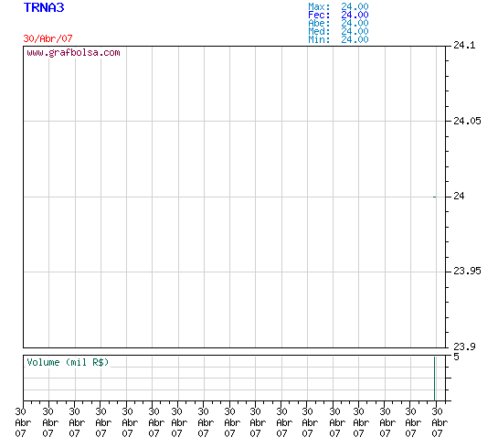
Task: Click the 24.05 horizontal gridline
Action: point(235,121)
